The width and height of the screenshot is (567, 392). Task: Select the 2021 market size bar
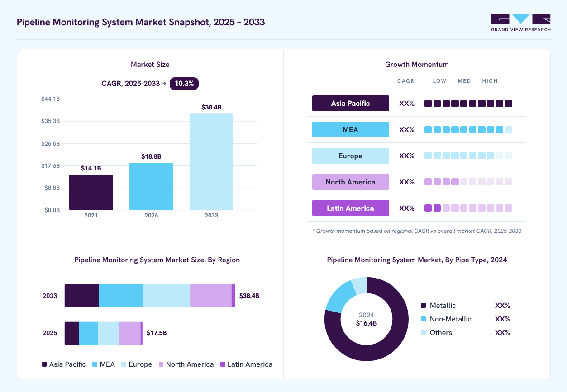tap(91, 192)
